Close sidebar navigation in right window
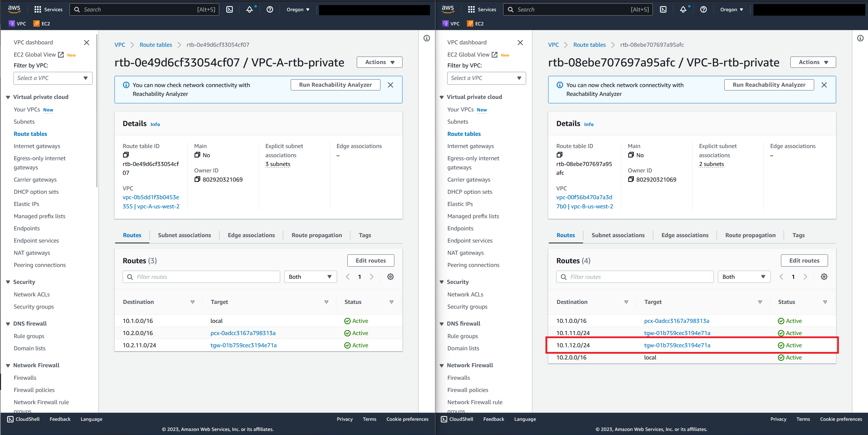Screen dimensions: 868x435 pos(520,42)
